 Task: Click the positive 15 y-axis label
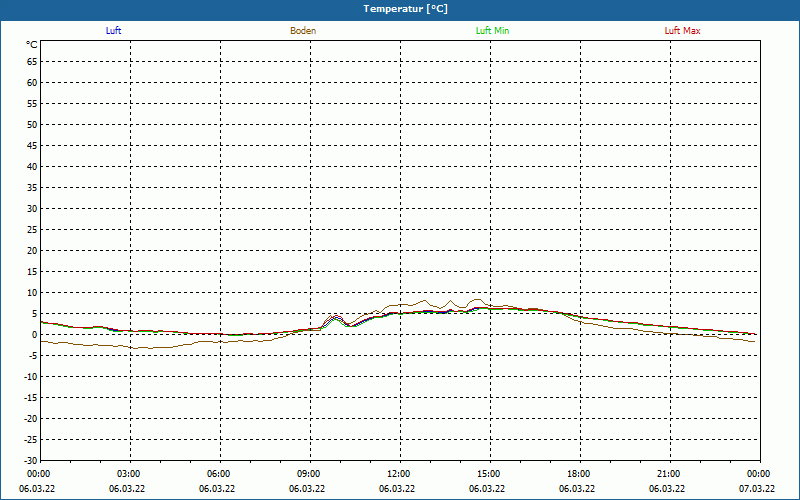[32, 272]
